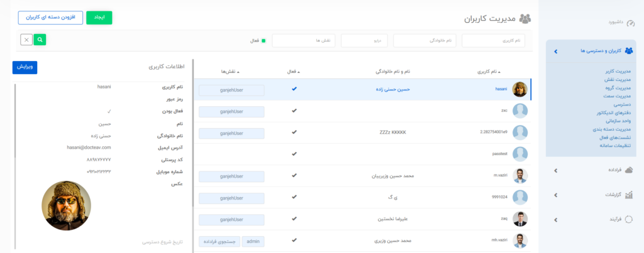Click avatar of user passtest
The image size is (644, 253).
coord(520,154)
